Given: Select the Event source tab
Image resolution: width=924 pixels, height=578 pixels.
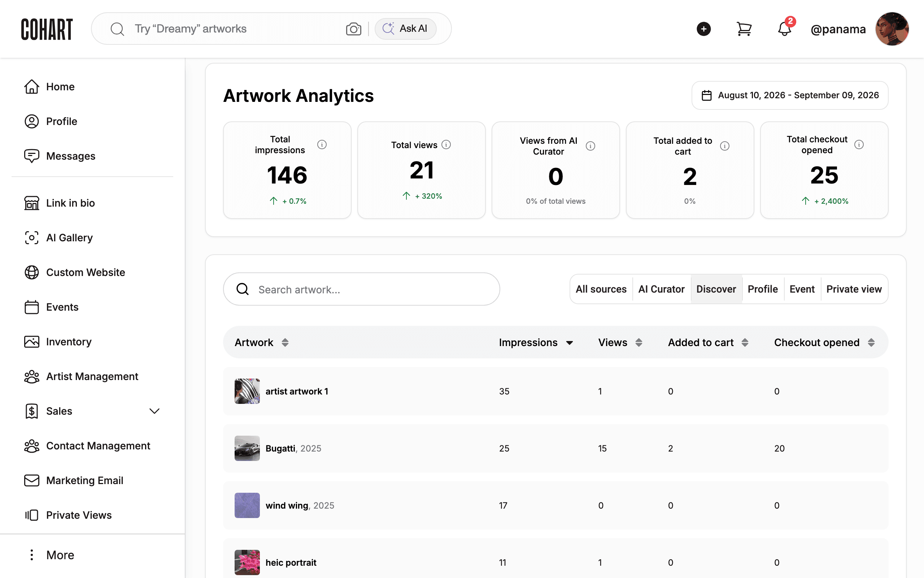Looking at the screenshot, I should tap(802, 289).
